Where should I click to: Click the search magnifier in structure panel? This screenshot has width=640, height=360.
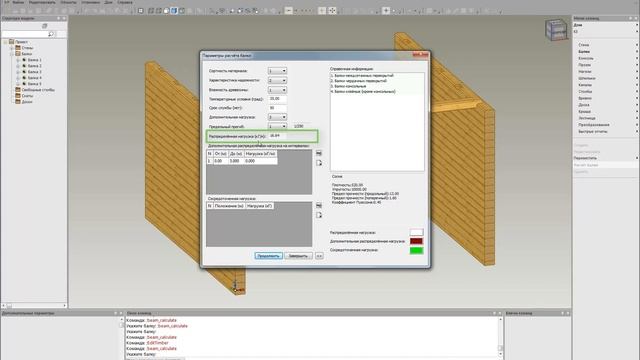pyautogui.click(x=51, y=34)
